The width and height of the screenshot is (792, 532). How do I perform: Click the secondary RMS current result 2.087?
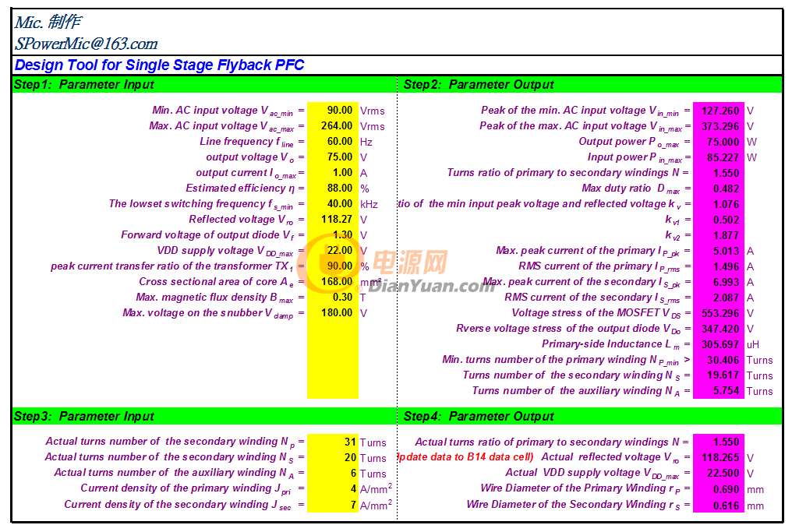point(718,298)
